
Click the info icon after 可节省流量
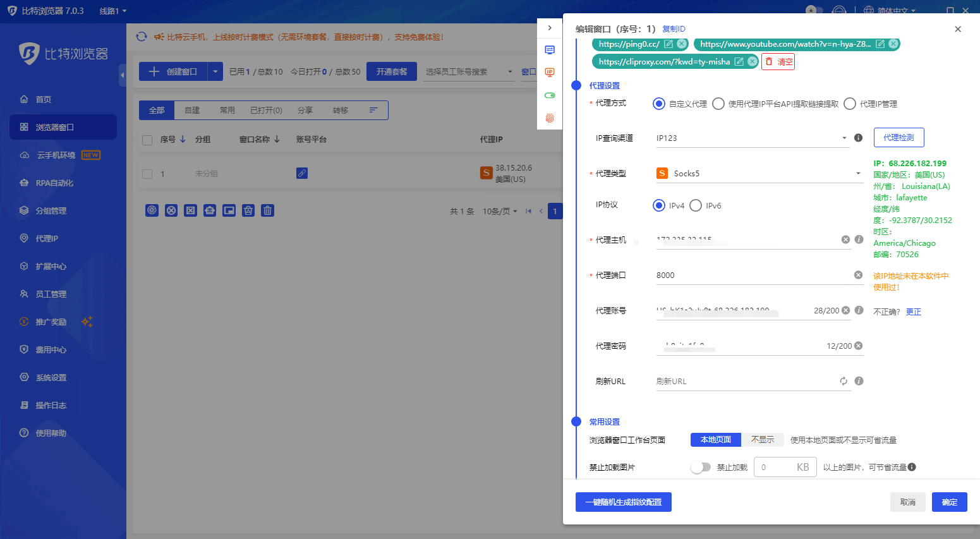912,468
